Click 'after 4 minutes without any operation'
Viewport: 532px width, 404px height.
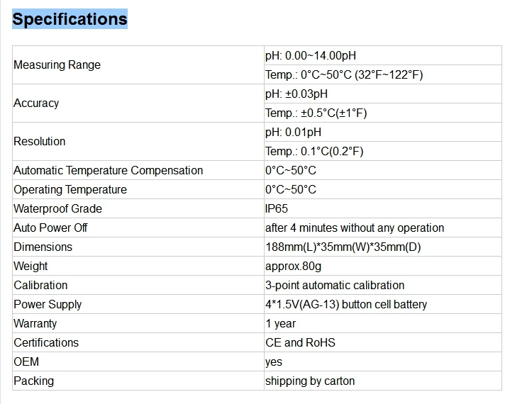coord(355,228)
